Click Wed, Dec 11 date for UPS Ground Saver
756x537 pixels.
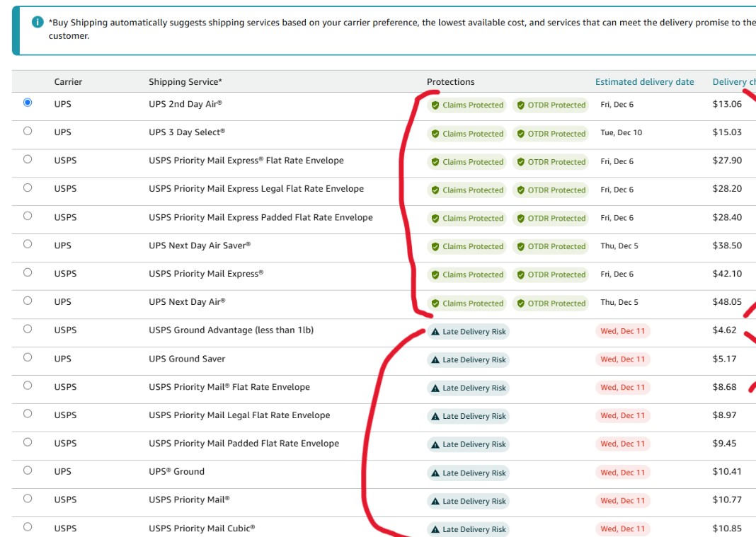click(622, 359)
